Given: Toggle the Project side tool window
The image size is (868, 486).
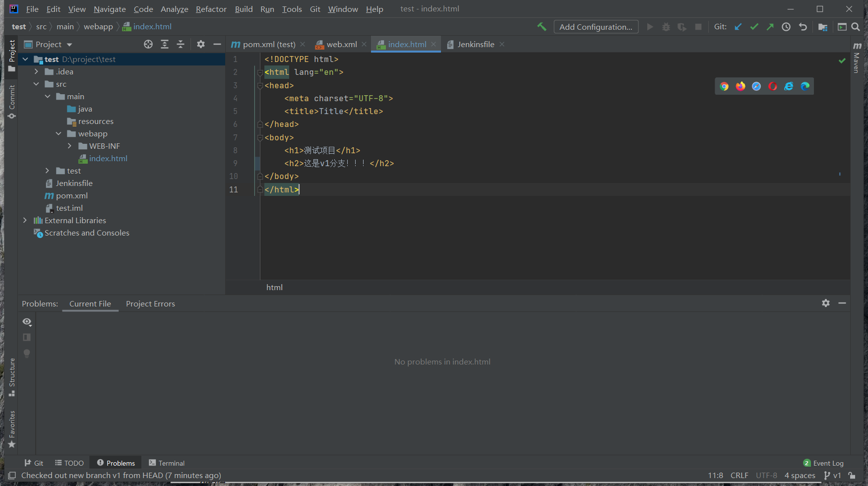Looking at the screenshot, I should 12,56.
